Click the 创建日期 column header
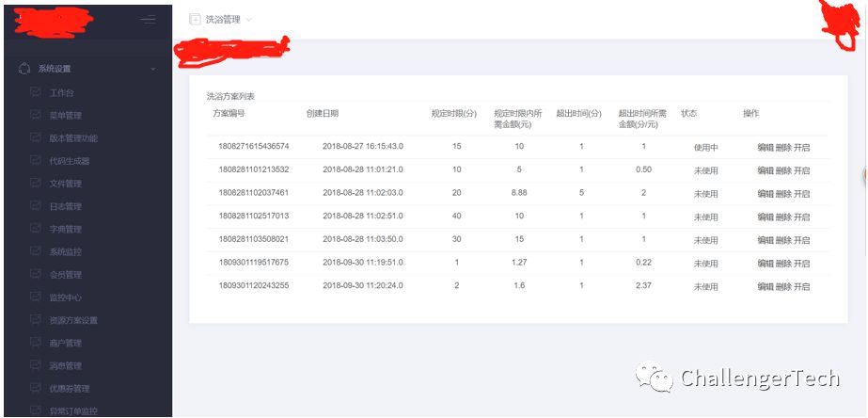868x418 pixels. pos(323,114)
